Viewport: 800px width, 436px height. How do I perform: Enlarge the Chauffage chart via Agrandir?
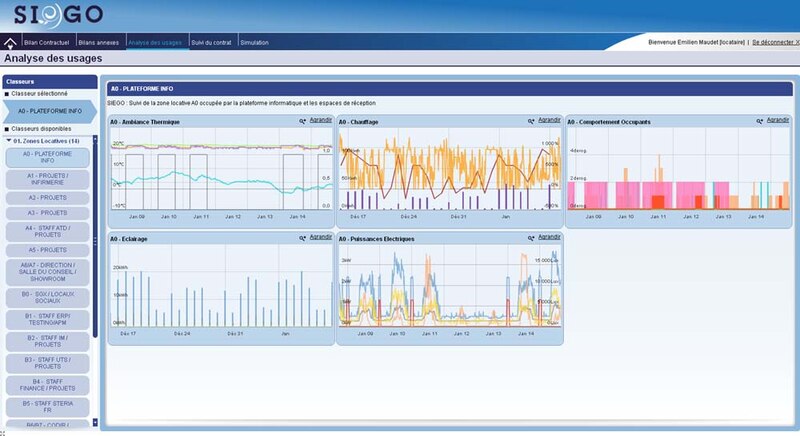point(550,120)
